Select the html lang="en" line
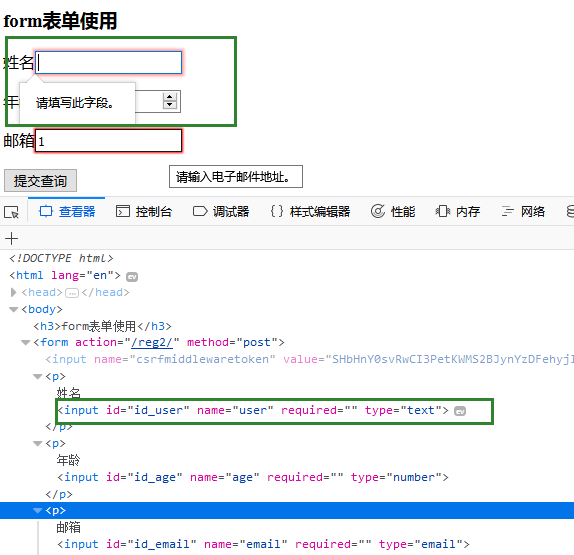This screenshot has width=574, height=555. point(65,275)
